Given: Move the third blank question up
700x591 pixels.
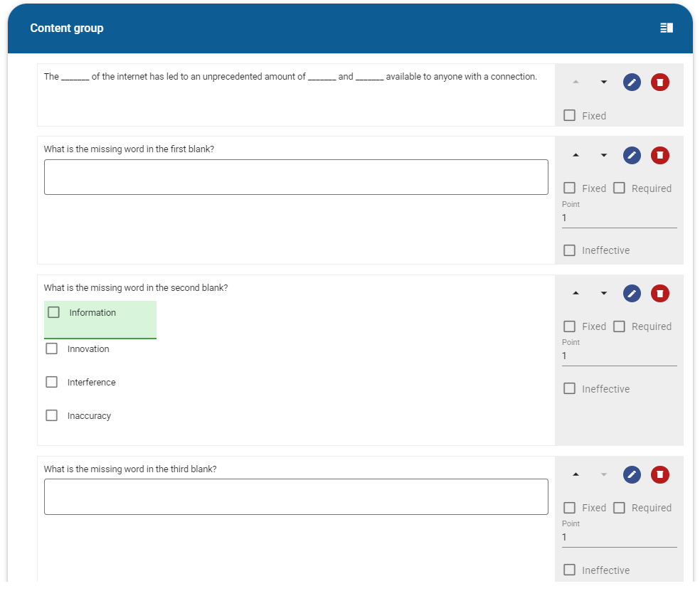Looking at the screenshot, I should pos(576,474).
